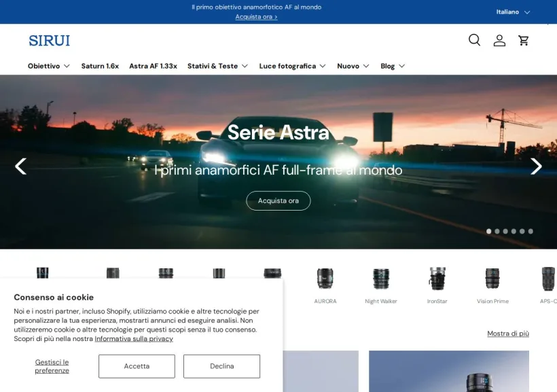Accept cookies with Accetta button

pyautogui.click(x=137, y=366)
